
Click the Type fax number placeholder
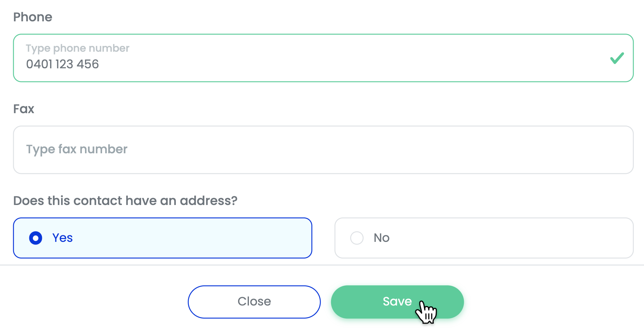click(76, 149)
